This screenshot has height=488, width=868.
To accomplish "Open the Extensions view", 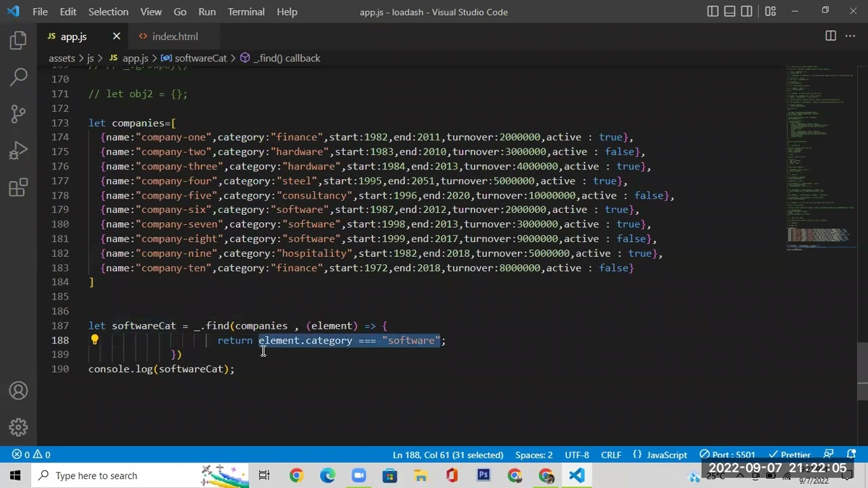I will point(18,186).
